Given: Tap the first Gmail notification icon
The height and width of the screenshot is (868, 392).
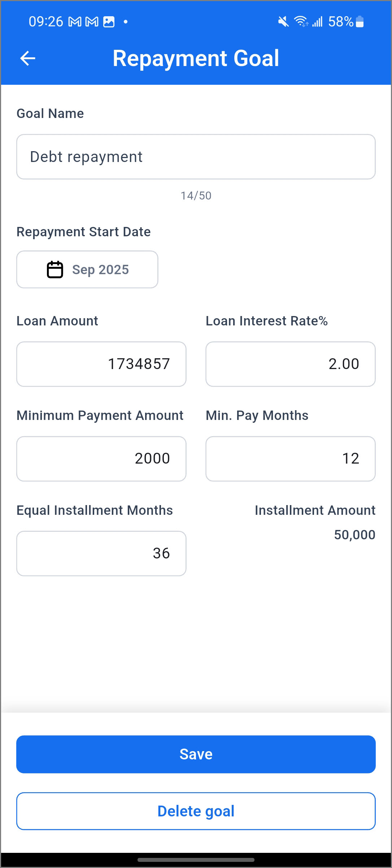Looking at the screenshot, I should pyautogui.click(x=75, y=22).
